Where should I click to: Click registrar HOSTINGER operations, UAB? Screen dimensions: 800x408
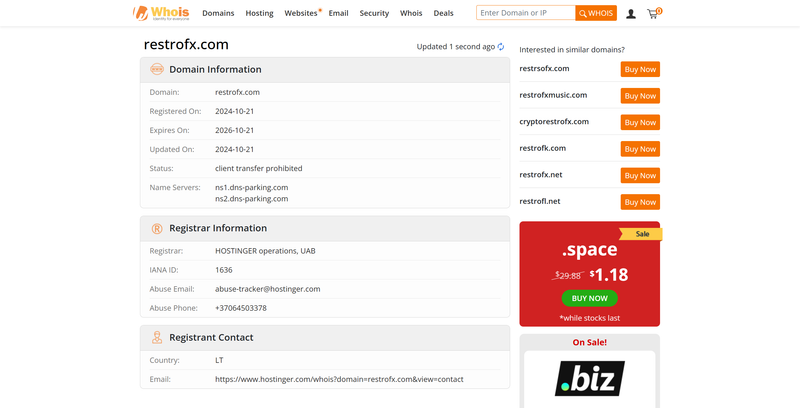[265, 251]
